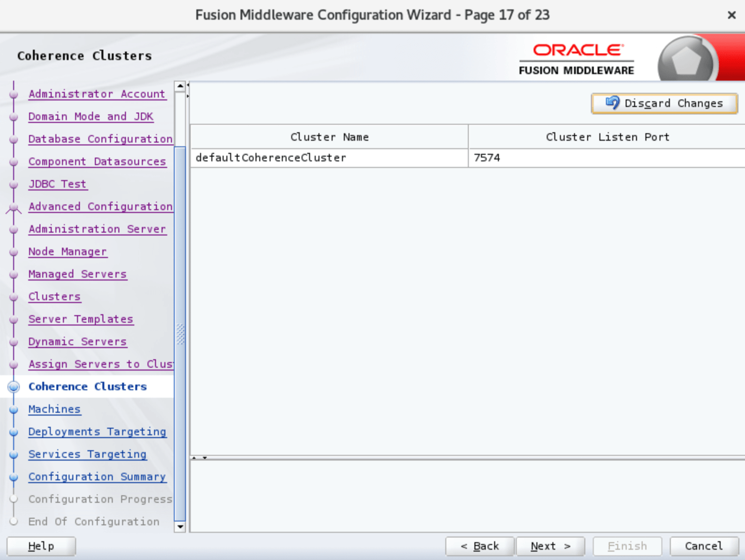Click the Coherence Clusters step bullet icon

(x=14, y=387)
